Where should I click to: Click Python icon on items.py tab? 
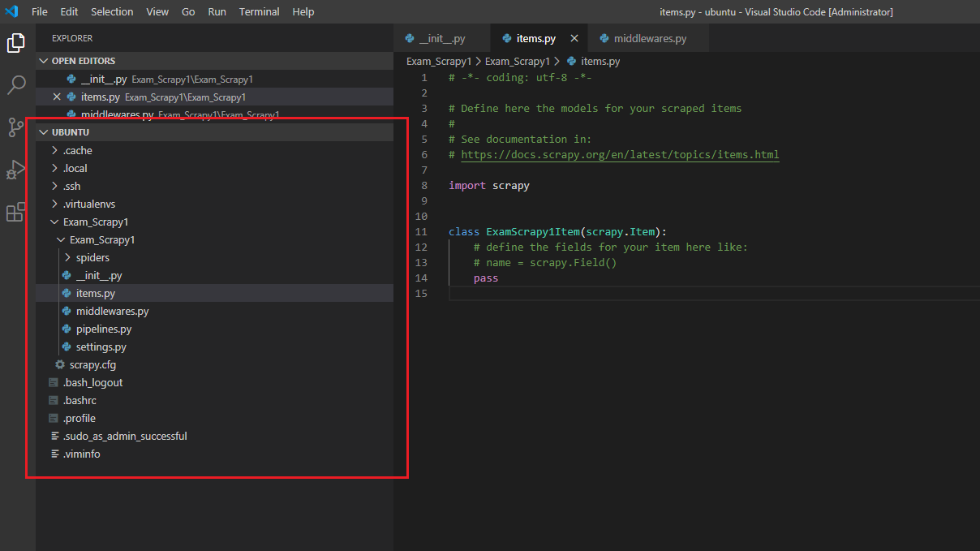click(507, 38)
